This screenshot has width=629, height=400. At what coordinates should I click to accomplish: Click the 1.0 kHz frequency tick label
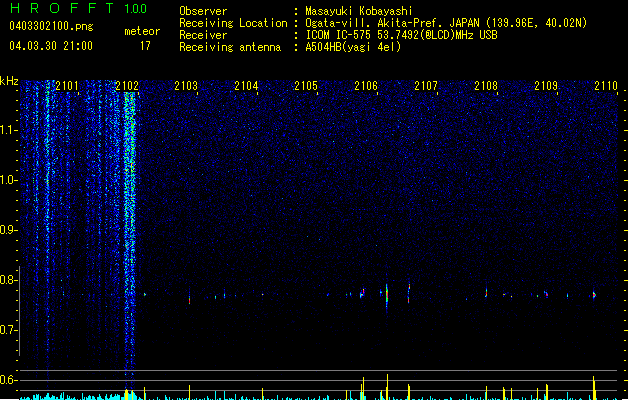[8, 180]
